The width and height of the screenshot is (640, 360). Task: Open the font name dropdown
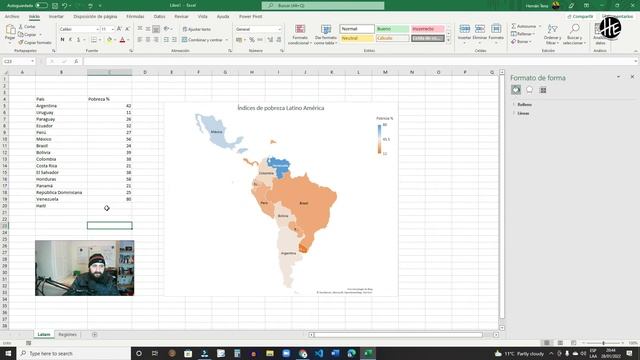98,29
